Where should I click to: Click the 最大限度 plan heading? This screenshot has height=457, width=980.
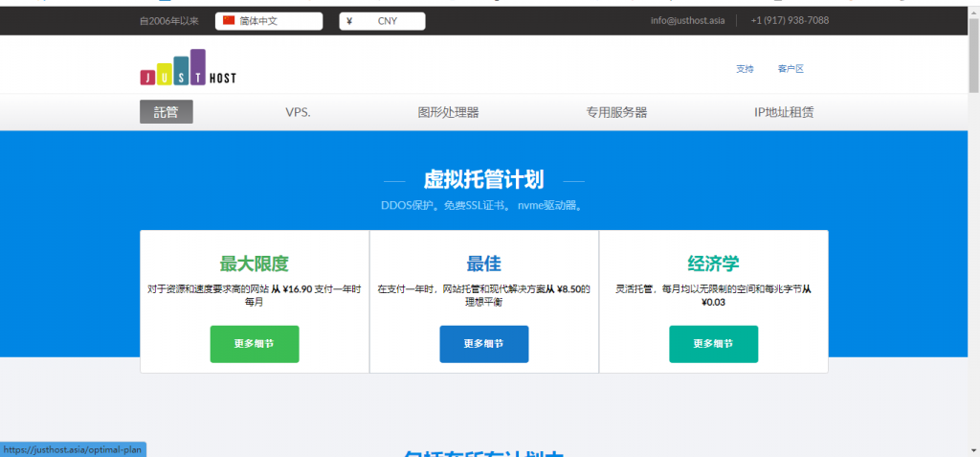pyautogui.click(x=255, y=263)
